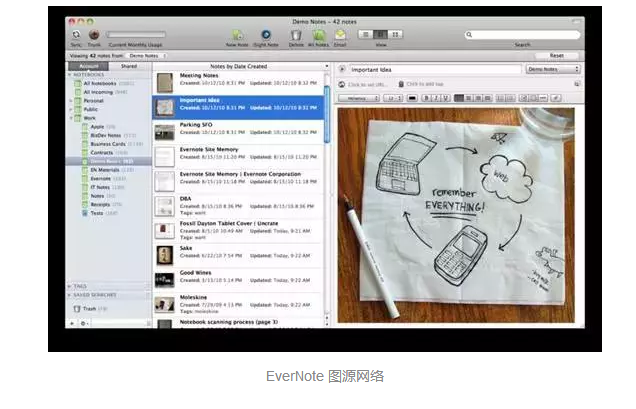Screen dimensions: 636x409
Task: Click the Reset button
Action: tap(556, 56)
